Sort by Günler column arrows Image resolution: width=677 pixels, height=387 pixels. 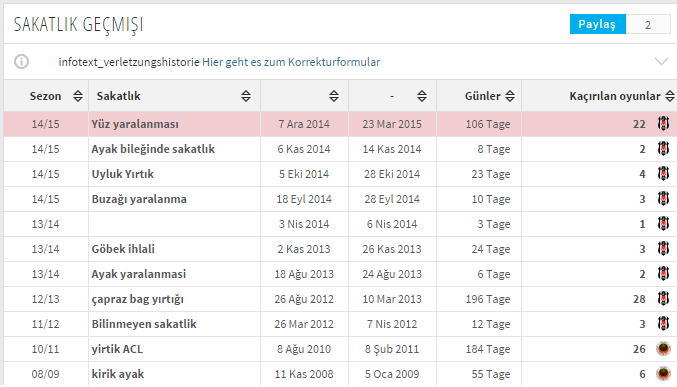coord(510,96)
